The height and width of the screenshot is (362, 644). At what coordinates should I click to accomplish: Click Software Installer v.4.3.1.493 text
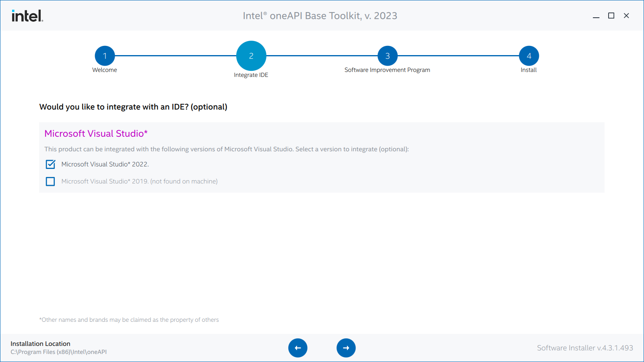(x=585, y=348)
